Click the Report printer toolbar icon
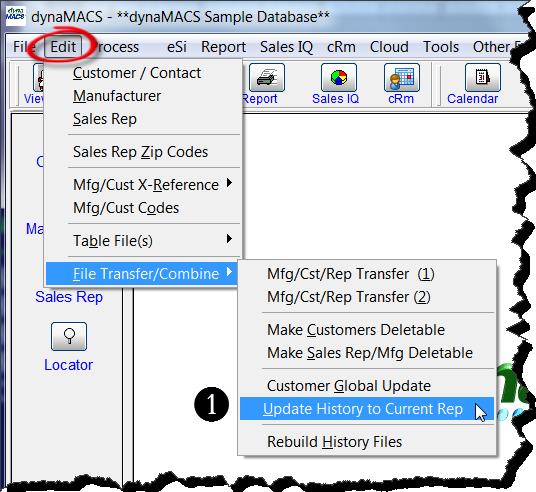The width and height of the screenshot is (536, 492). click(x=267, y=78)
